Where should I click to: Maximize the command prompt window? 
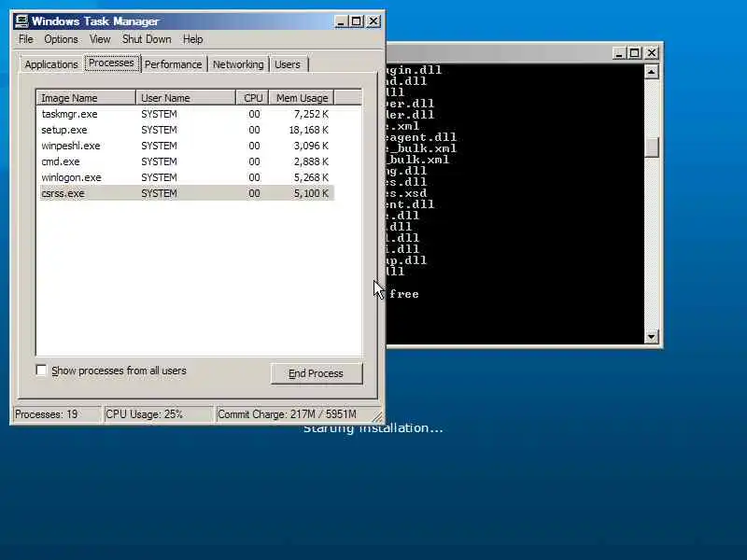(x=635, y=53)
